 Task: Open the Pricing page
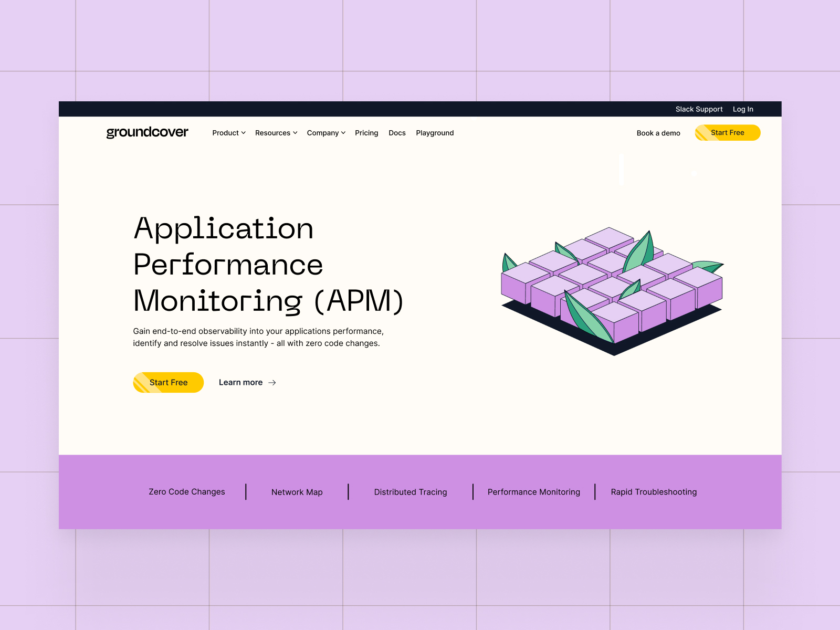point(366,133)
